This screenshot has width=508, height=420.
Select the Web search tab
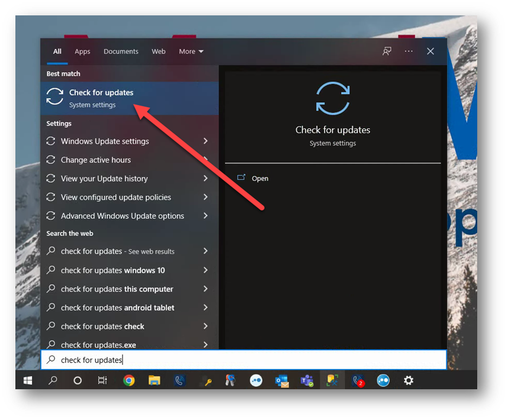tap(159, 51)
